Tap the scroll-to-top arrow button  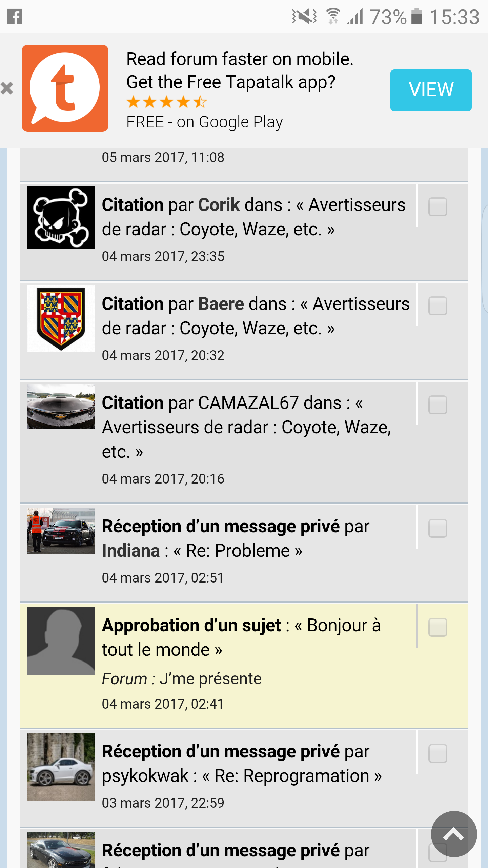(x=454, y=834)
